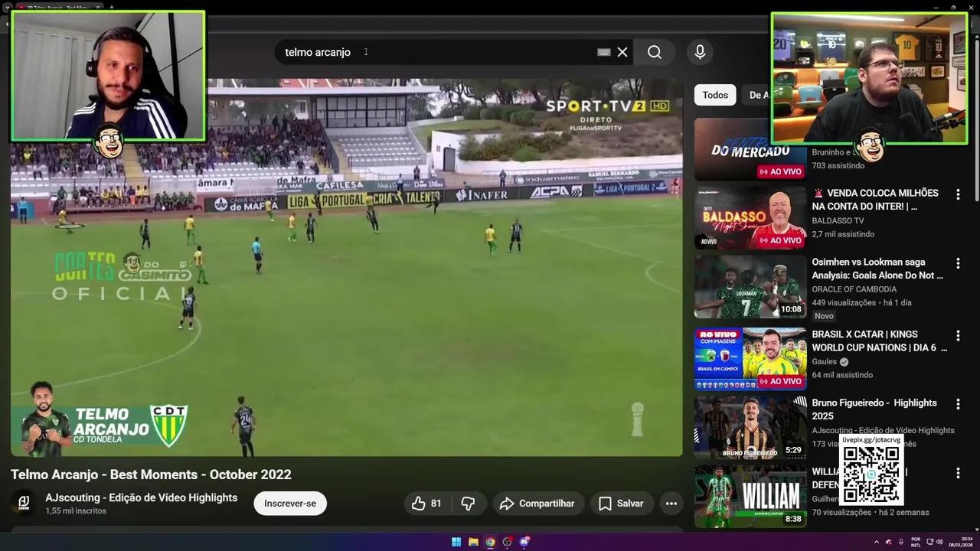Open the tab search dropdown arrow
This screenshot has height=551, width=980.
pyautogui.click(x=7, y=7)
